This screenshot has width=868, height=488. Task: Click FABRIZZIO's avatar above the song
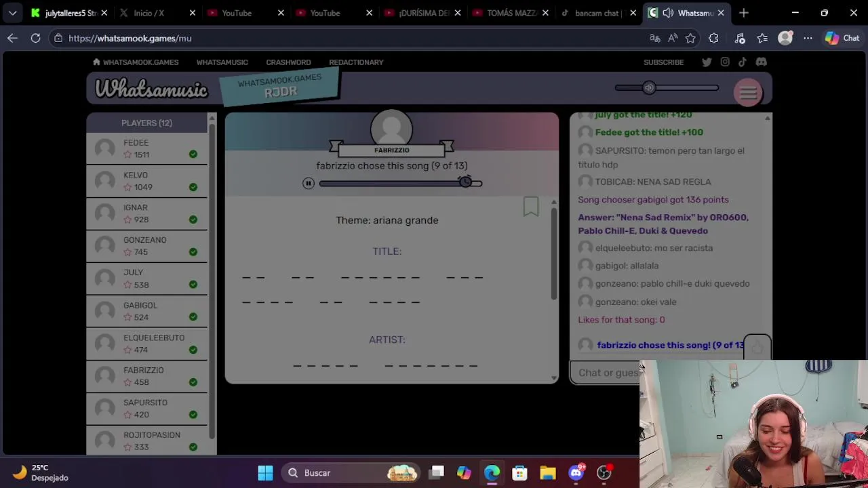(x=391, y=129)
